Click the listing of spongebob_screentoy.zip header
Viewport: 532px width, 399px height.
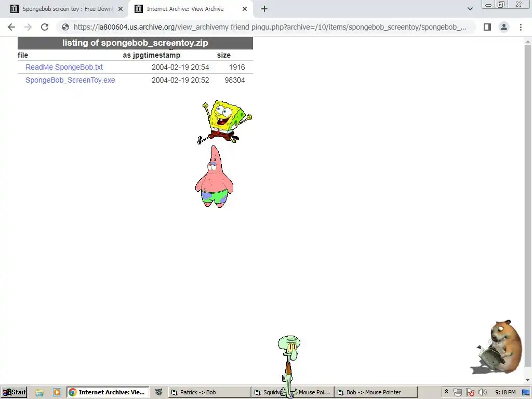pyautogui.click(x=135, y=43)
